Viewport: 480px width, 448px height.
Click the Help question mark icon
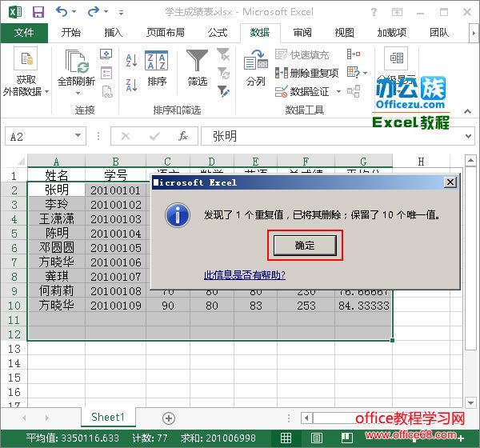[x=374, y=12]
